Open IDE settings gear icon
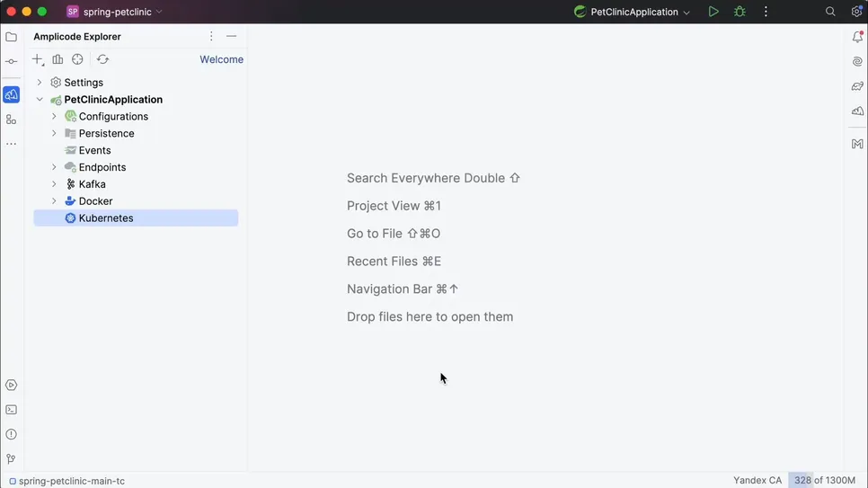The image size is (868, 488). click(856, 12)
